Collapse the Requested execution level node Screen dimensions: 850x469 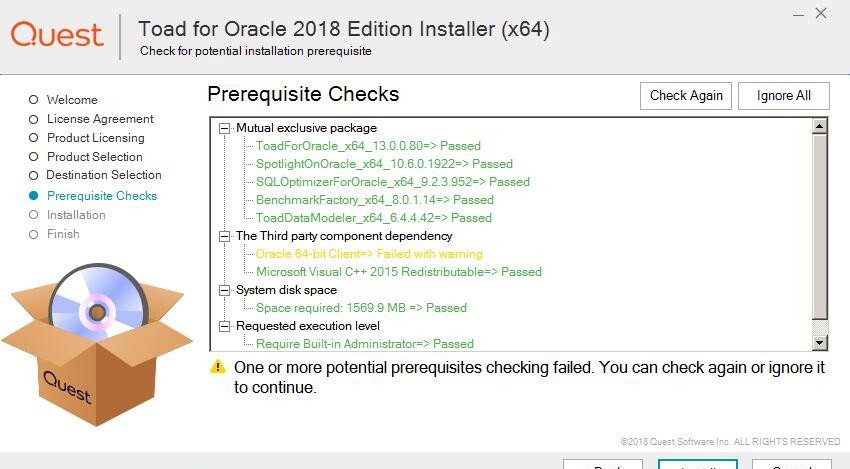(x=224, y=326)
